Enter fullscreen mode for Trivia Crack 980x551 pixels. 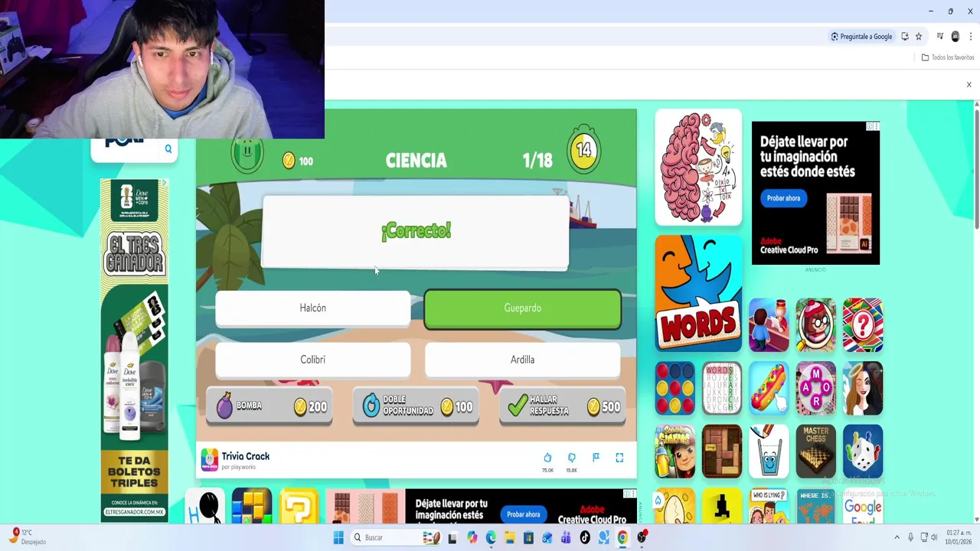pyautogui.click(x=619, y=458)
